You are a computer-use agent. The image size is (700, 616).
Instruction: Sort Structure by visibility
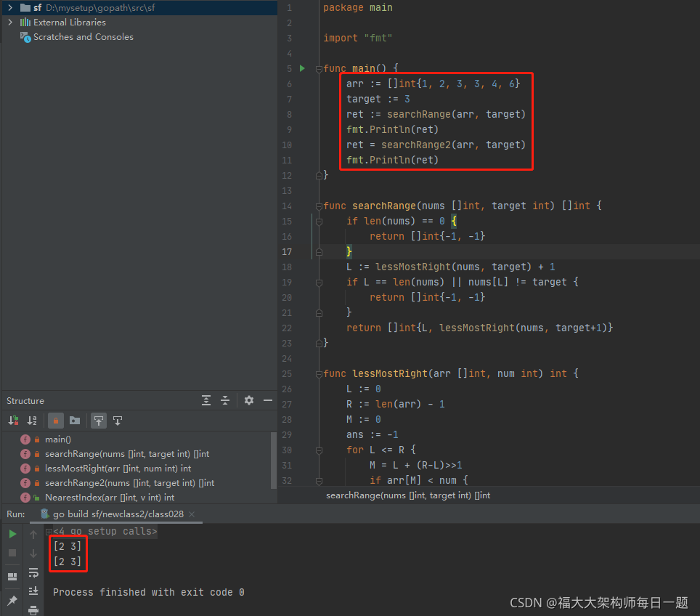[x=13, y=421]
